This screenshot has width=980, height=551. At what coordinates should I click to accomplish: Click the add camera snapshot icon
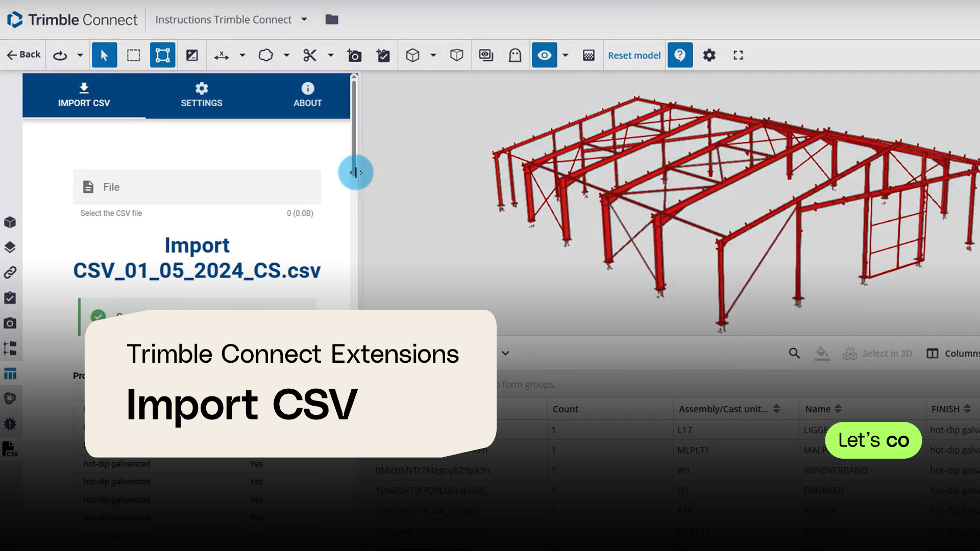tap(354, 55)
